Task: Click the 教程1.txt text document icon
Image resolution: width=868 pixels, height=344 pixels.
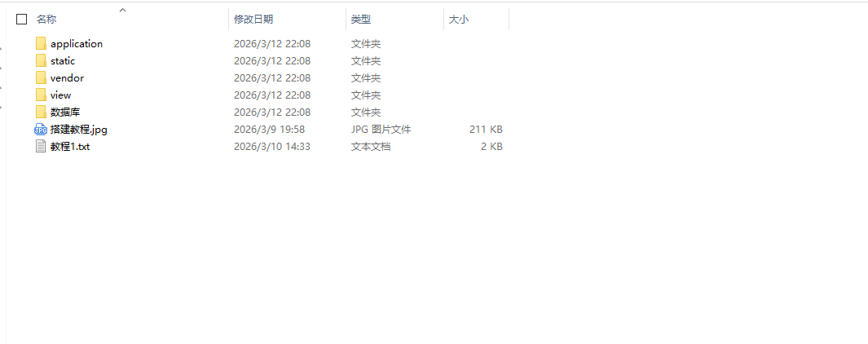Action: (41, 147)
